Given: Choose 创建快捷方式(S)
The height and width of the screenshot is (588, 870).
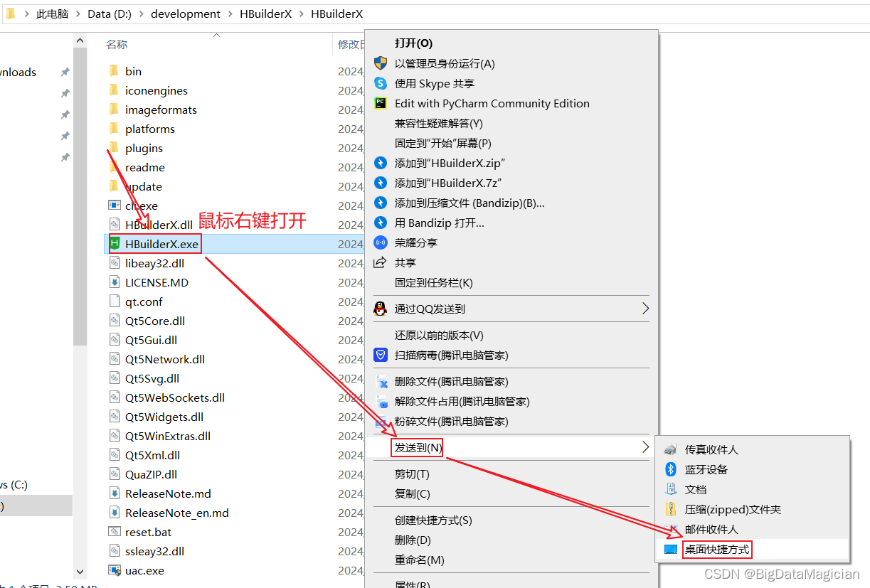Looking at the screenshot, I should 433,520.
